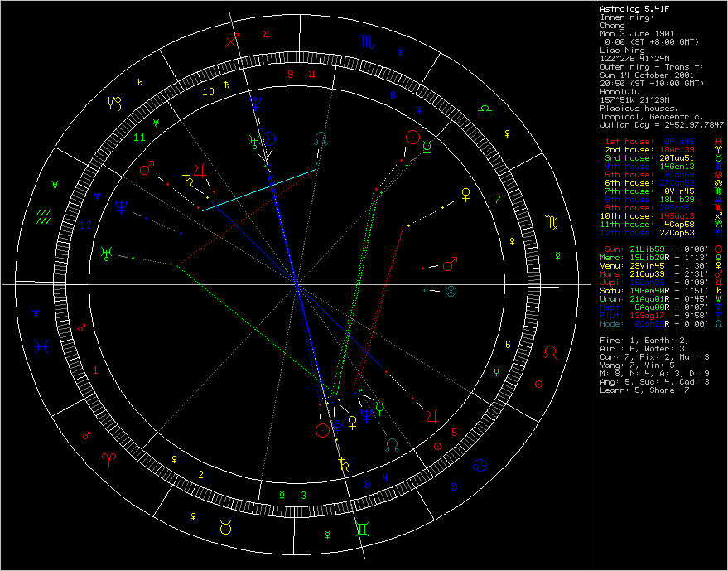Select the Capricorn sign symbol on the wheel

(x=113, y=104)
